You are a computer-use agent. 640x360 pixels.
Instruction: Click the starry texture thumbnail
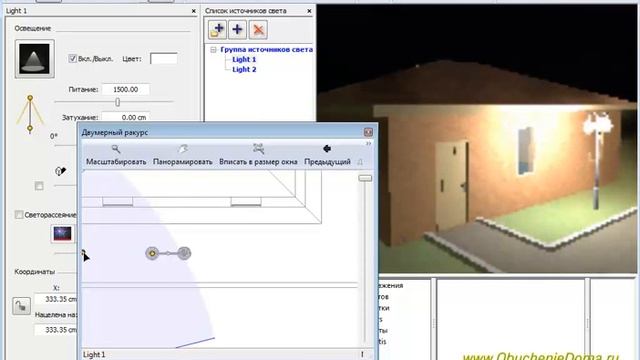[62, 233]
